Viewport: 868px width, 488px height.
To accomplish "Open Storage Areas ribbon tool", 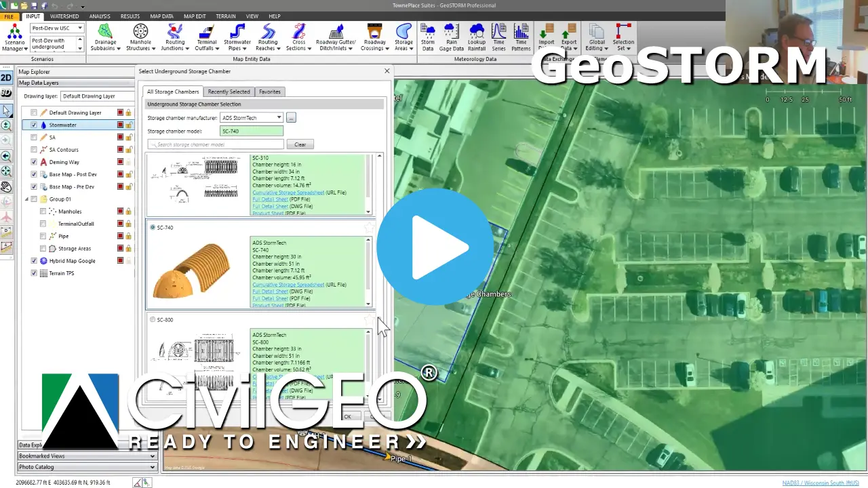I will pyautogui.click(x=403, y=38).
